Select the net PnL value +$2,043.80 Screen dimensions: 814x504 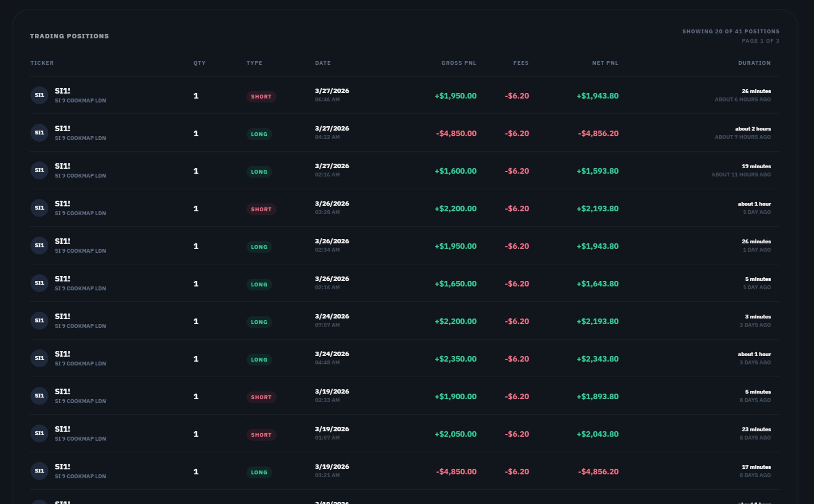(x=598, y=434)
